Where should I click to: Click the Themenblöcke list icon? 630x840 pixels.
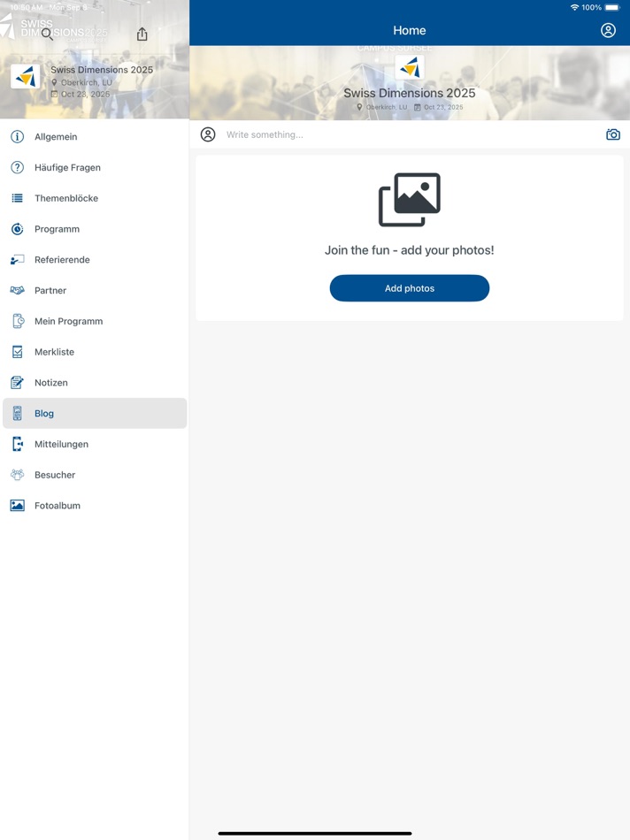tap(17, 198)
